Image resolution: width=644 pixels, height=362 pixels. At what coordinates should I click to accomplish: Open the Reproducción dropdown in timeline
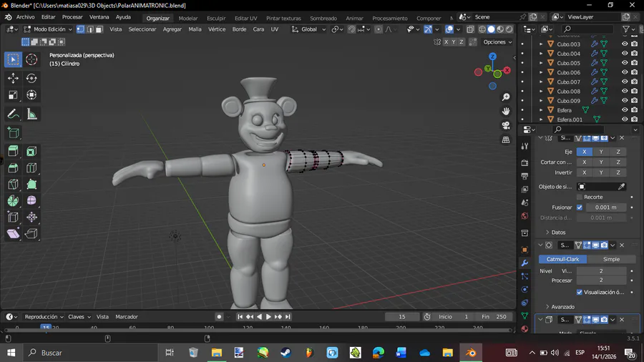[x=44, y=317]
